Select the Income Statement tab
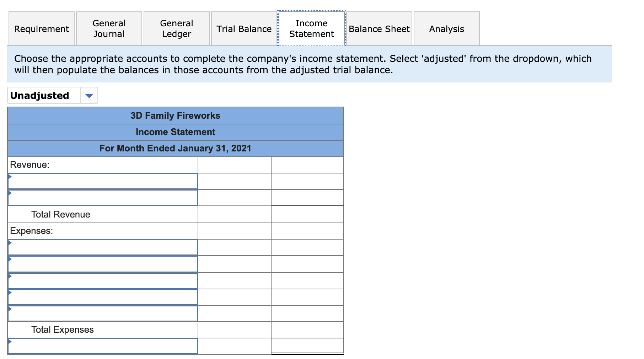 click(x=311, y=28)
